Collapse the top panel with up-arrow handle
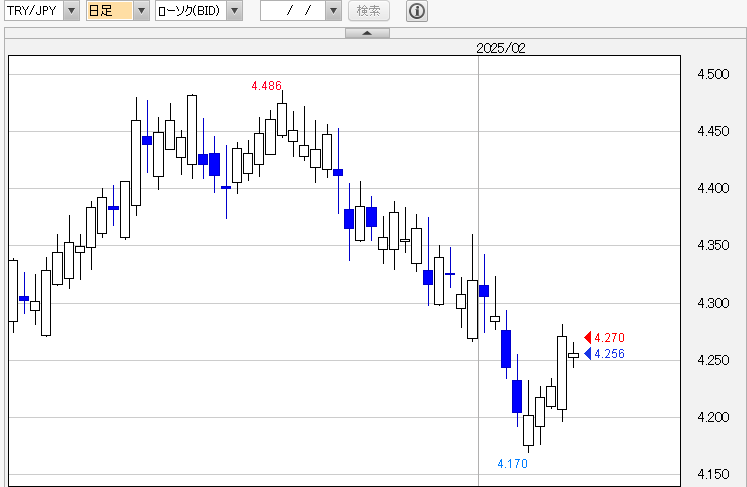This screenshot has height=487, width=747. click(x=367, y=33)
